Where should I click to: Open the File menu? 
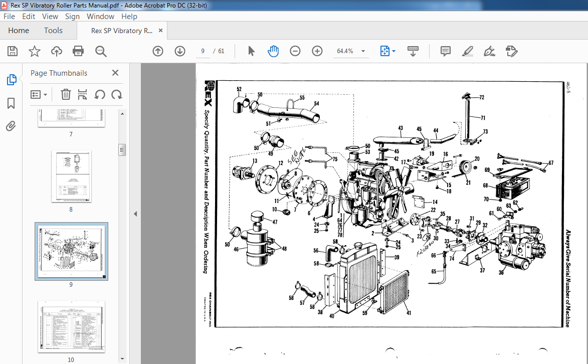click(x=9, y=17)
